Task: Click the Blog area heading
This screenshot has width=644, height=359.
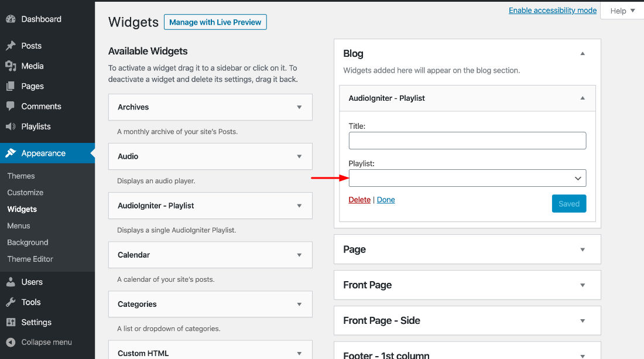Action: (353, 54)
